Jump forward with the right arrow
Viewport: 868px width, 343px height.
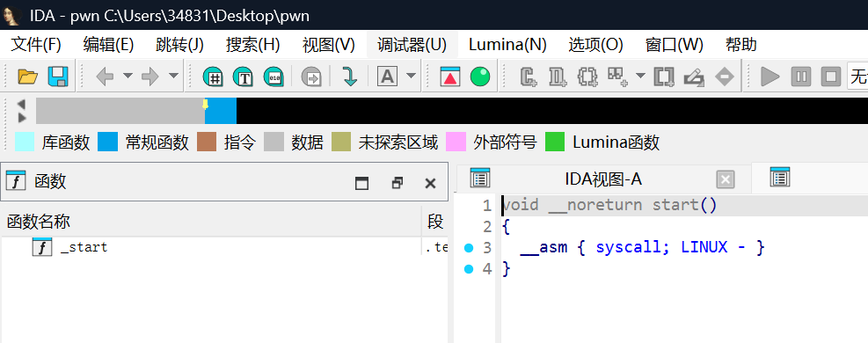click(150, 77)
